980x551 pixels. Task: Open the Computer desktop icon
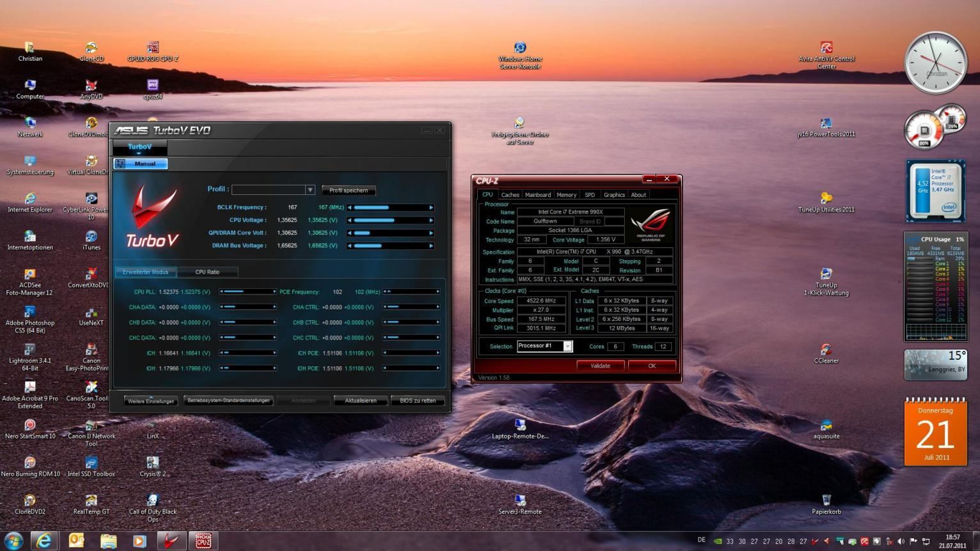coord(30,89)
